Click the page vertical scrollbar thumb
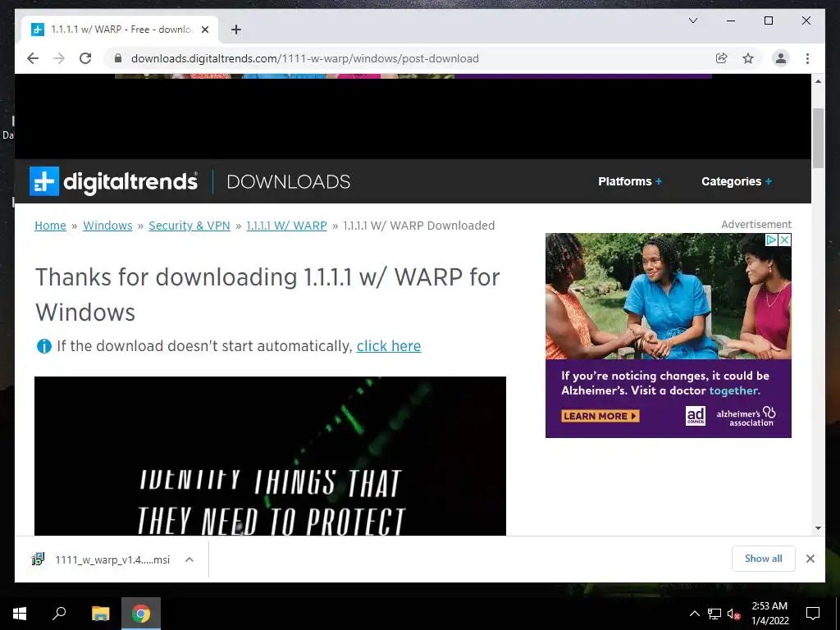Image resolution: width=840 pixels, height=630 pixels. [818, 138]
